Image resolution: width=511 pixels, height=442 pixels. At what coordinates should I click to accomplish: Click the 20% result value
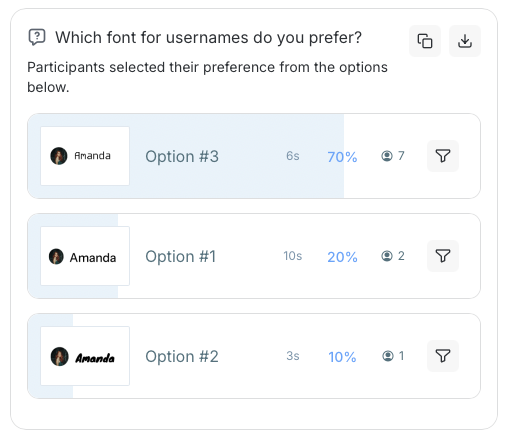click(342, 257)
